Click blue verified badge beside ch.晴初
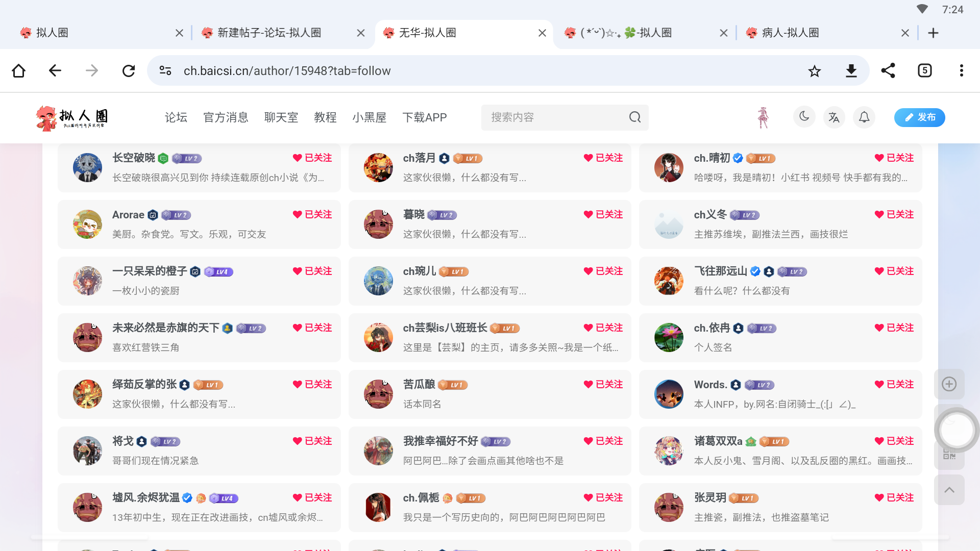Screen dimensions: 980x551 pyautogui.click(x=738, y=159)
